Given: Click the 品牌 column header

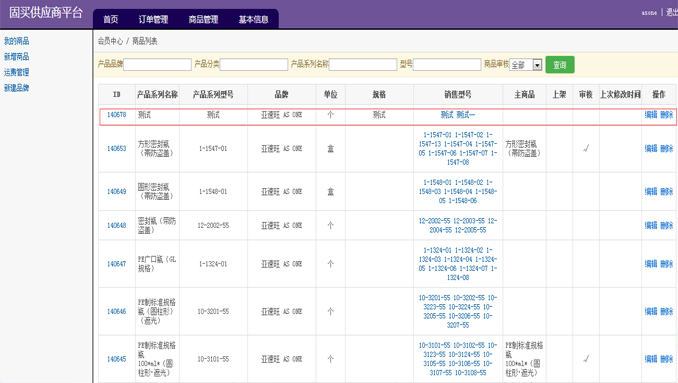Looking at the screenshot, I should [x=281, y=94].
